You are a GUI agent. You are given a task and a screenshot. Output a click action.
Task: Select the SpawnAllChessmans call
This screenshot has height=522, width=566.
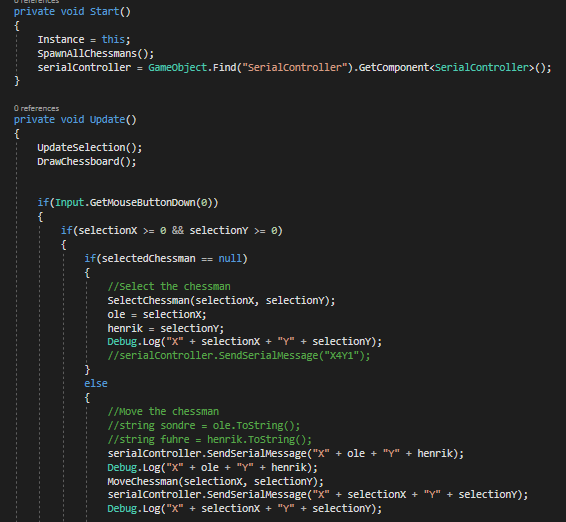click(x=96, y=54)
